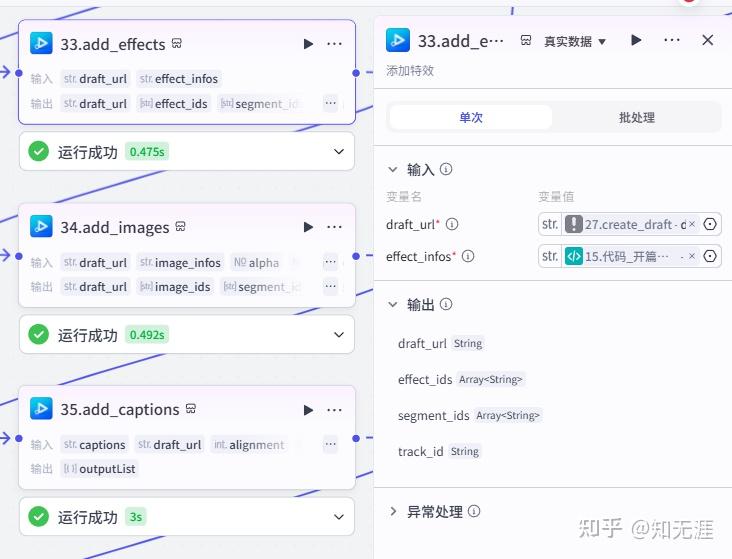This screenshot has height=559, width=732.
Task: Select outputList output tag on node 35
Action: pyautogui.click(x=99, y=469)
